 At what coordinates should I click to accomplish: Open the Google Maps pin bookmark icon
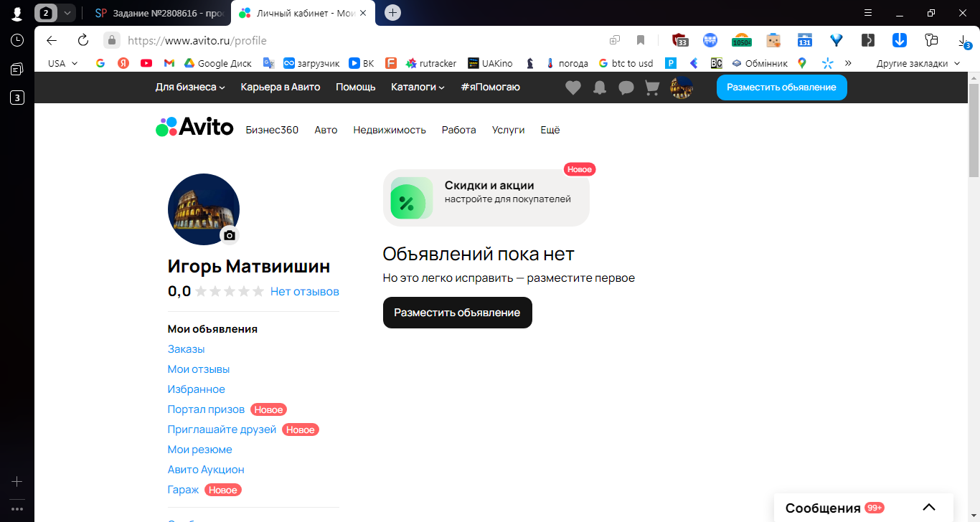click(802, 63)
